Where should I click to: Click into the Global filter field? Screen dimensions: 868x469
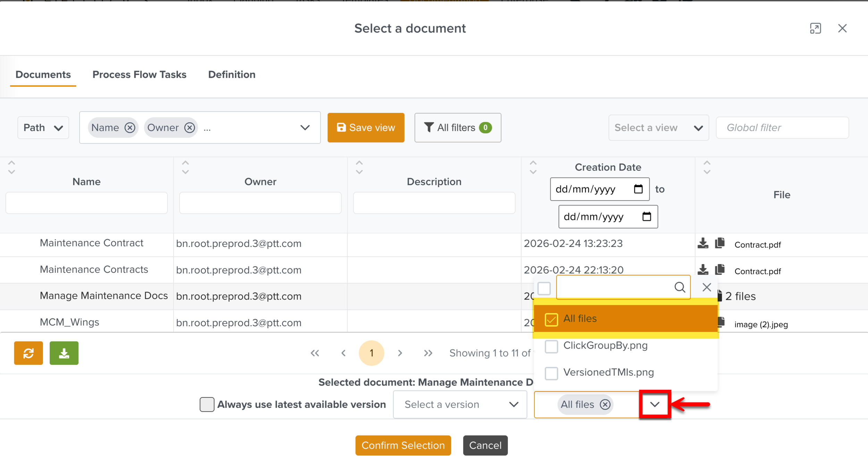point(782,127)
